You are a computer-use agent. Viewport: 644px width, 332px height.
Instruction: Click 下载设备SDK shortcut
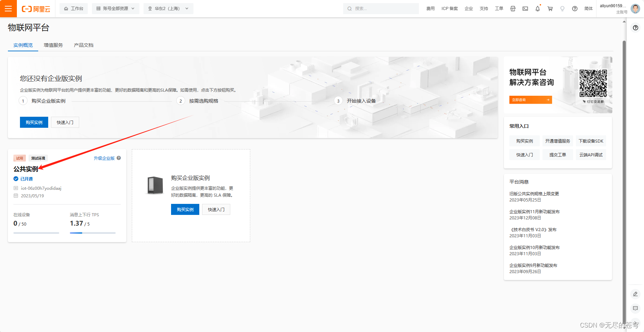tap(591, 141)
